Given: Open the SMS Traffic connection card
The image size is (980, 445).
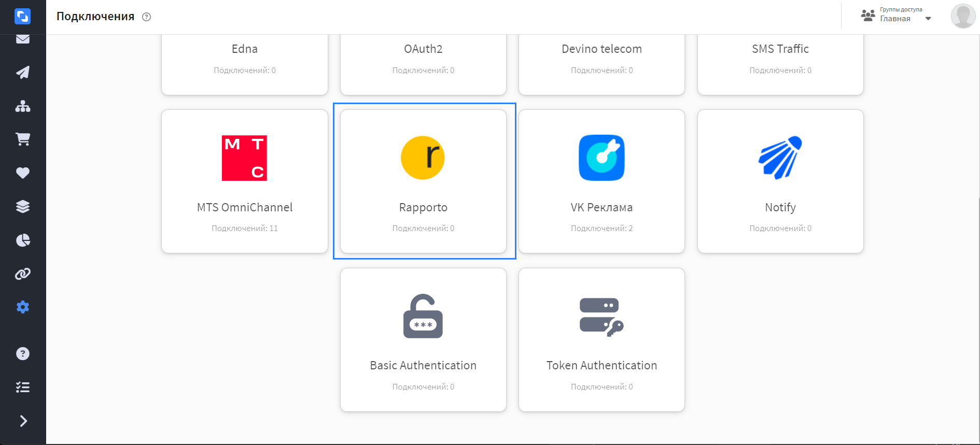Looking at the screenshot, I should tap(780, 64).
